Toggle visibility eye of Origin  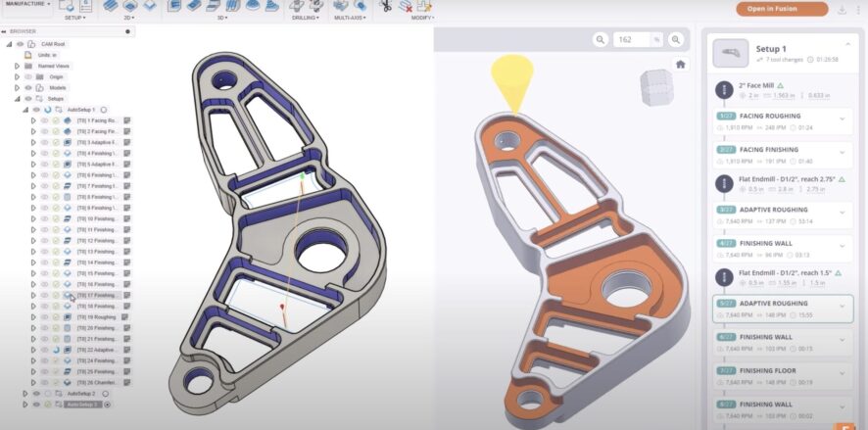[28, 77]
